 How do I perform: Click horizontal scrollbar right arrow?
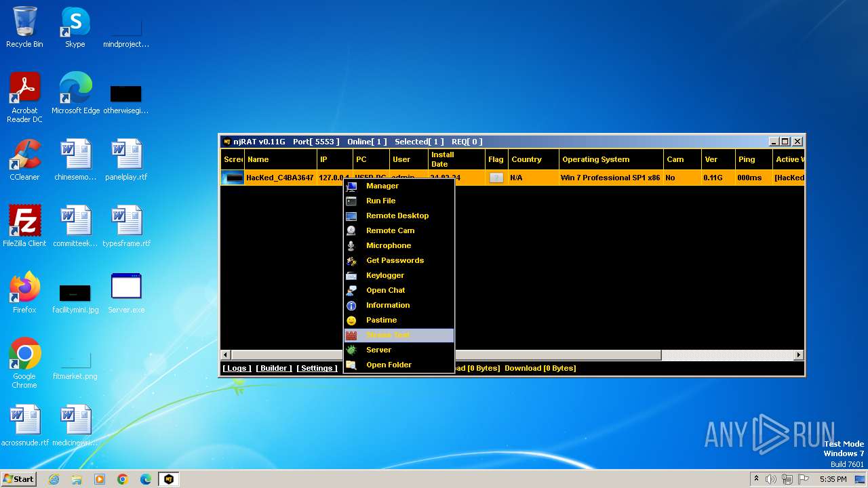tap(799, 354)
